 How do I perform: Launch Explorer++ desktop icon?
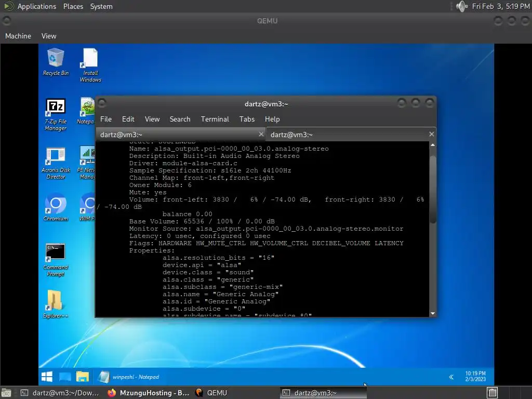point(55,304)
